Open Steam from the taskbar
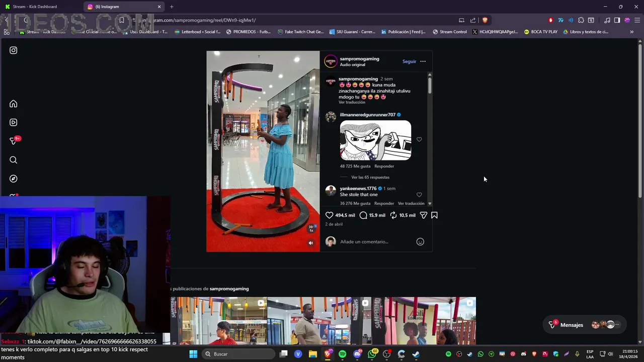 point(416,354)
